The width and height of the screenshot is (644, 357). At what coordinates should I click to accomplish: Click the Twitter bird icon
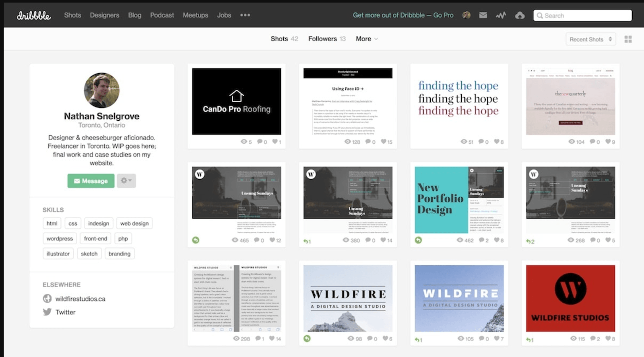pyautogui.click(x=47, y=312)
